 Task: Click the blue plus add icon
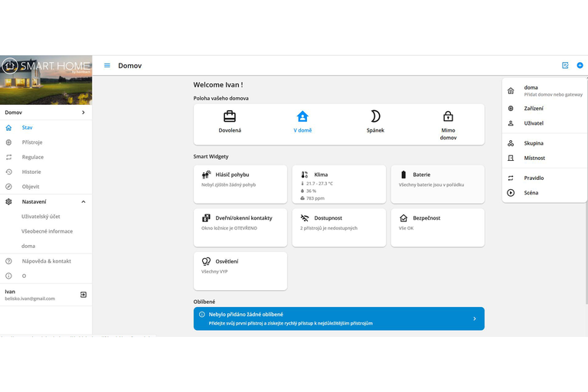click(580, 66)
